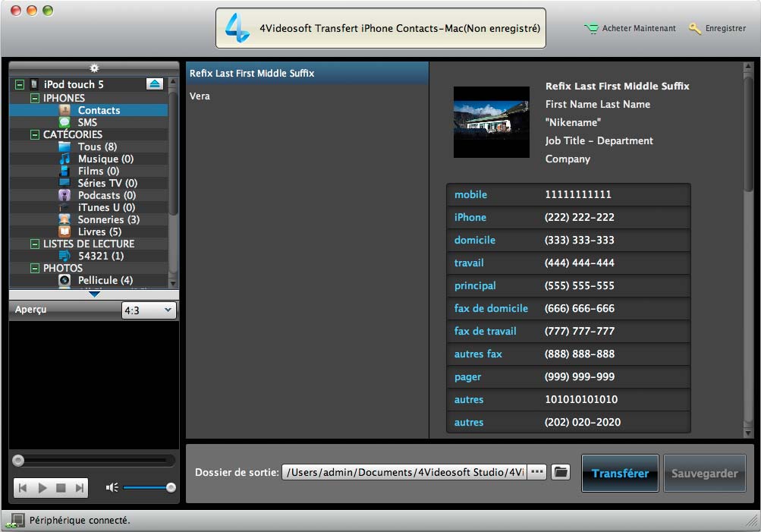761x532 pixels.
Task: Select SMS in the sidebar
Action: [x=87, y=122]
